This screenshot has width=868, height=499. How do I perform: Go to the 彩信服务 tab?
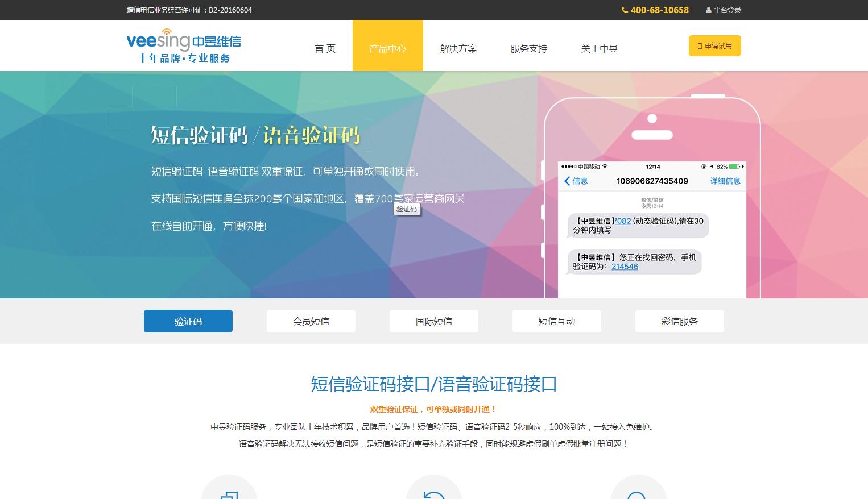680,321
